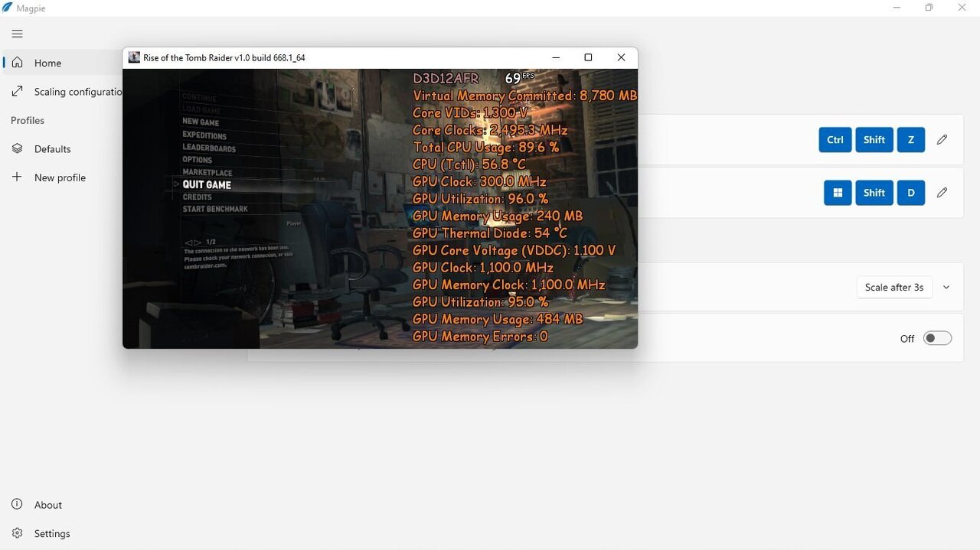Click the New profile plus icon
The height and width of the screenshot is (550, 980).
point(17,177)
